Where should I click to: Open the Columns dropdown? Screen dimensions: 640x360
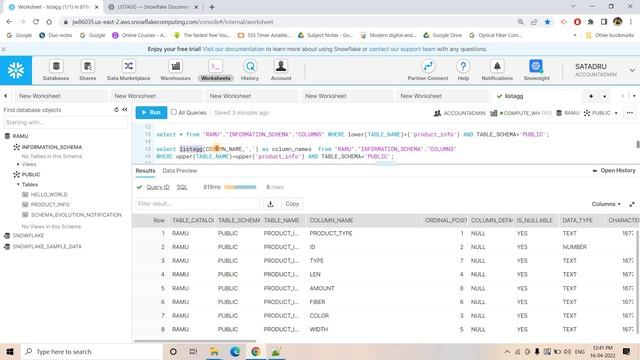coord(606,204)
